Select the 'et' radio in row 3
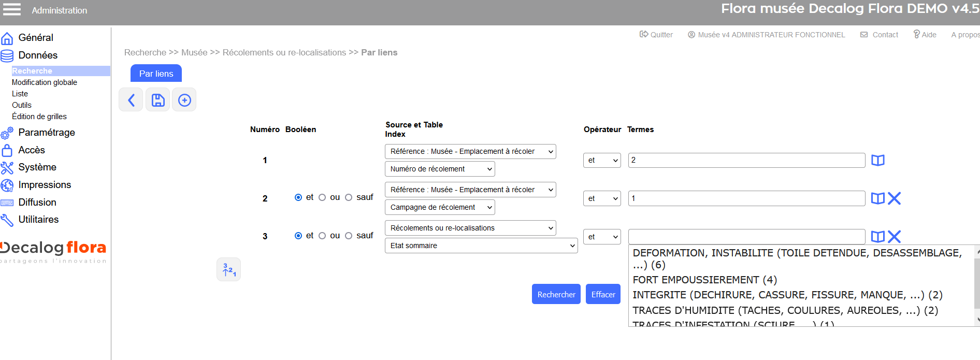Viewport: 980px width, 360px height. coord(298,236)
